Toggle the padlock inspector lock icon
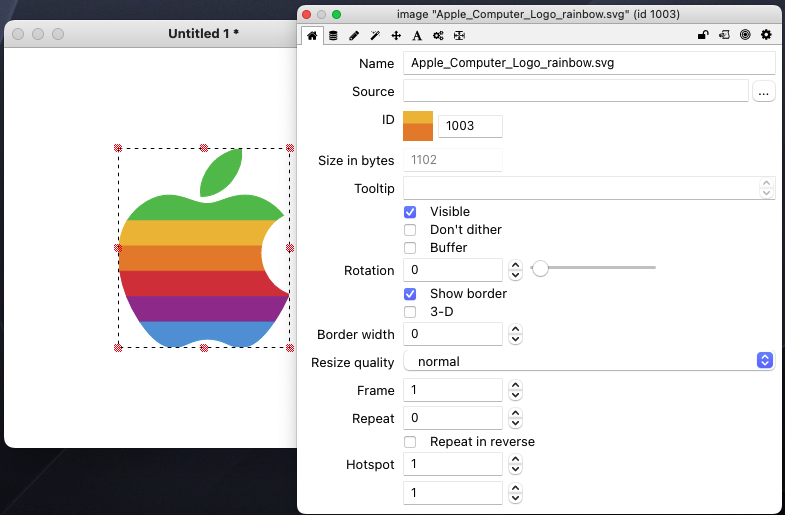The image size is (785, 515). (x=703, y=35)
